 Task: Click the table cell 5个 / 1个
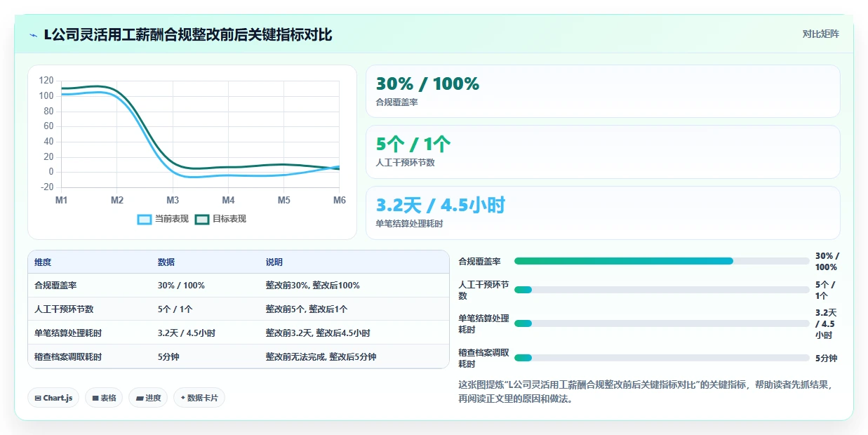tap(175, 309)
